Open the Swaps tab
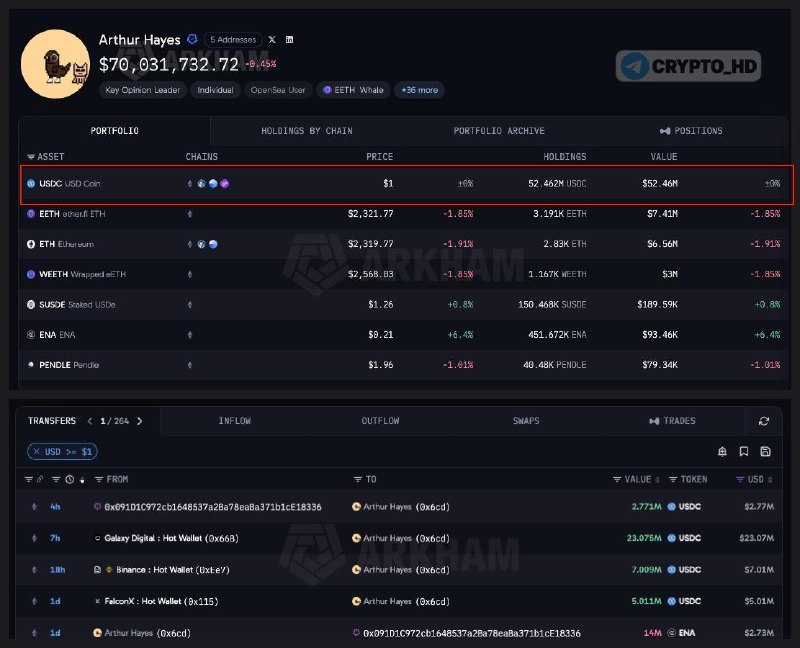The image size is (800, 648). tap(526, 421)
